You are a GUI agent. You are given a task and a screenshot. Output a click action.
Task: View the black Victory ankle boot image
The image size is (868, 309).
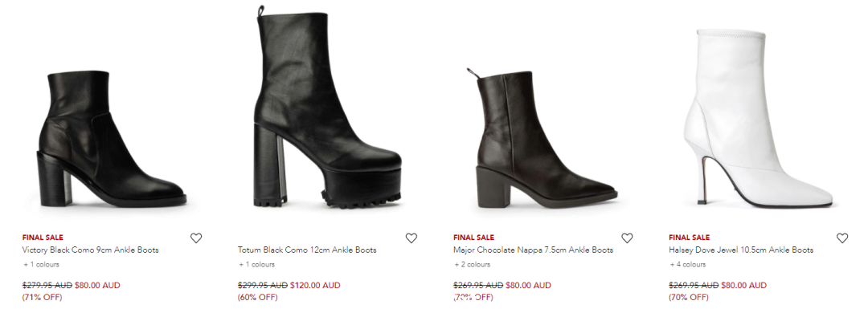point(111,140)
